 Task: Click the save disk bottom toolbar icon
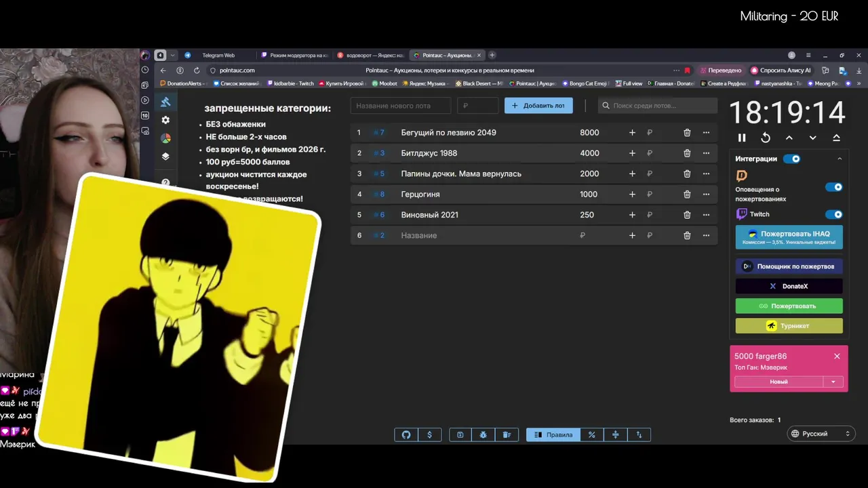click(460, 434)
